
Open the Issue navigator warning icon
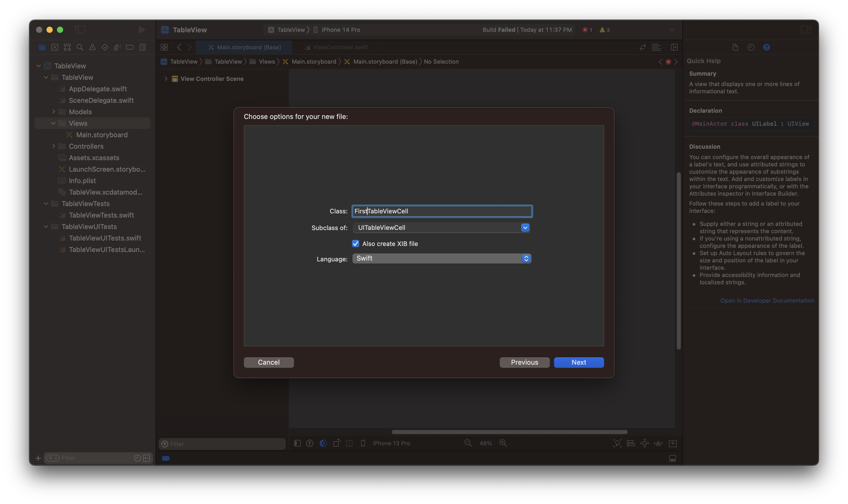point(92,47)
